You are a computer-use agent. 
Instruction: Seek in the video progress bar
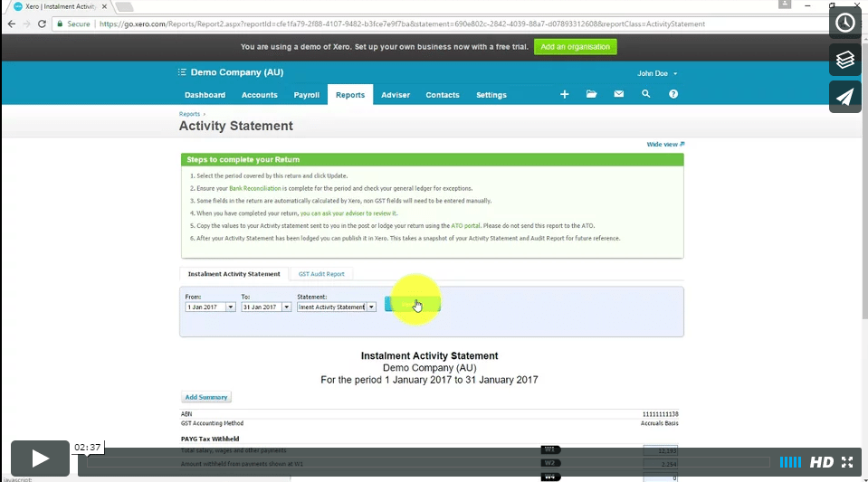point(427,462)
